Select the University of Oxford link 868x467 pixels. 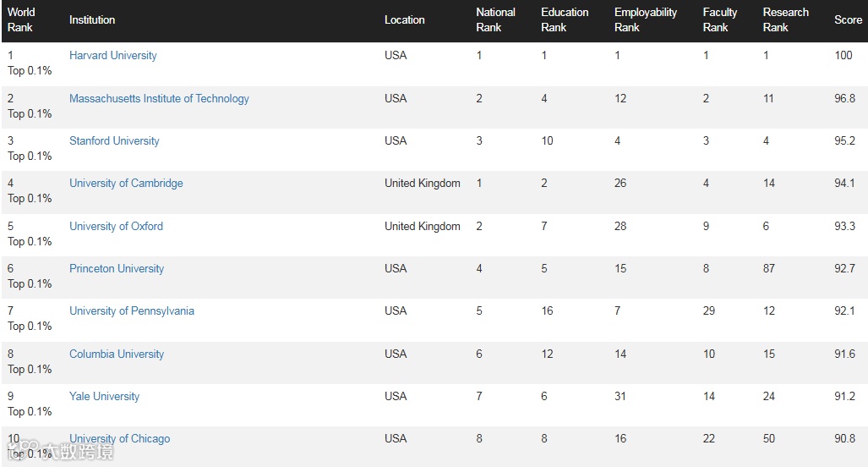click(x=116, y=227)
